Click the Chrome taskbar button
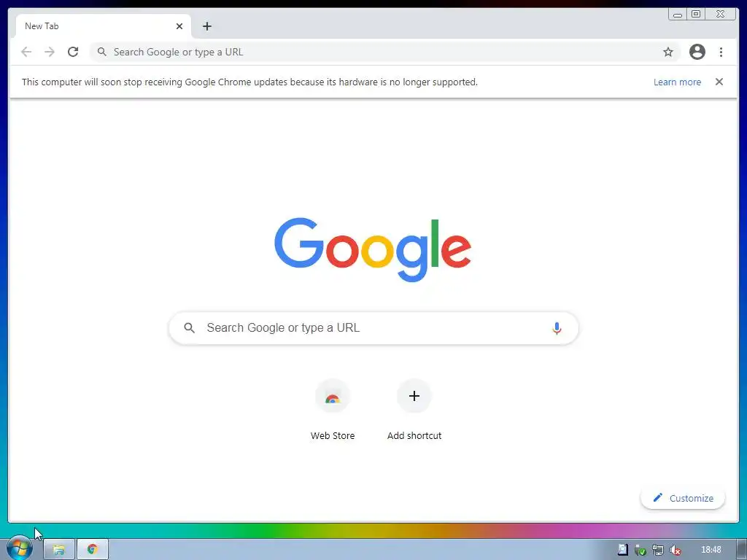Viewport: 747px width, 560px height. point(93,550)
